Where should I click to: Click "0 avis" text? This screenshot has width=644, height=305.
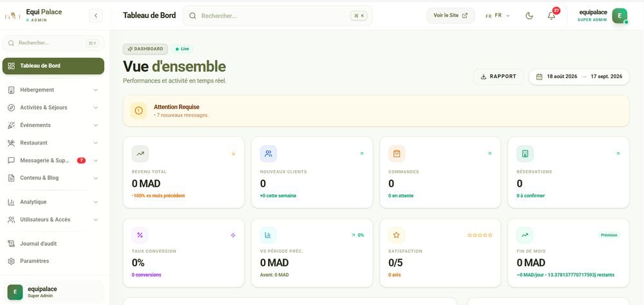tap(394, 275)
